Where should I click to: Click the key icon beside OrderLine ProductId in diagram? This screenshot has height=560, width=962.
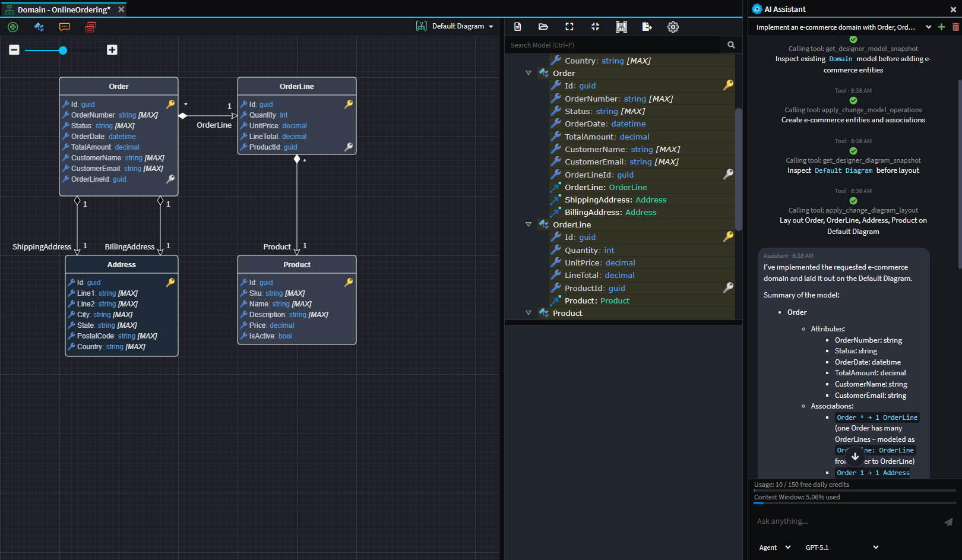point(349,147)
